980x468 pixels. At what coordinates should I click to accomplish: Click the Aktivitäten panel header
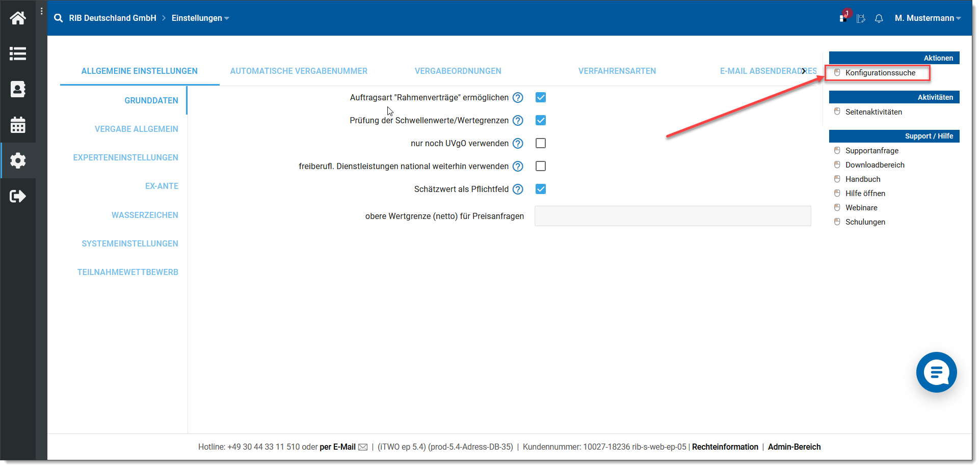(894, 97)
